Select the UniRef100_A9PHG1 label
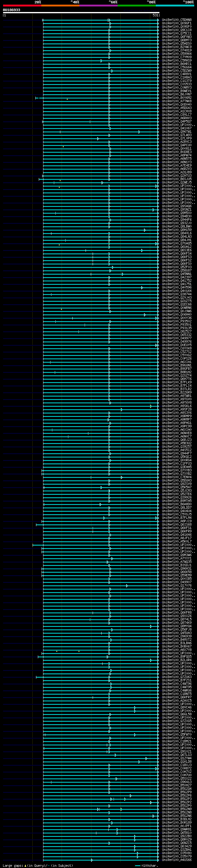This screenshot has width=197, height=868. 177,423
